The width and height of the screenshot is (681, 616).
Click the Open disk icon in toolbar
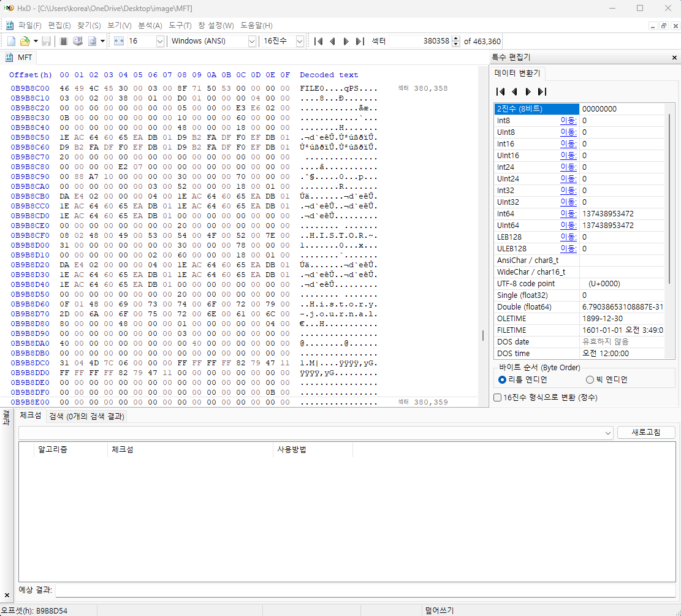tap(78, 41)
